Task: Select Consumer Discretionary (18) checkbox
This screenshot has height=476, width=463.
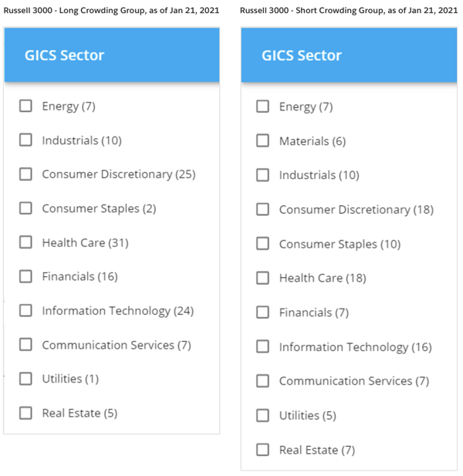Action: (262, 209)
